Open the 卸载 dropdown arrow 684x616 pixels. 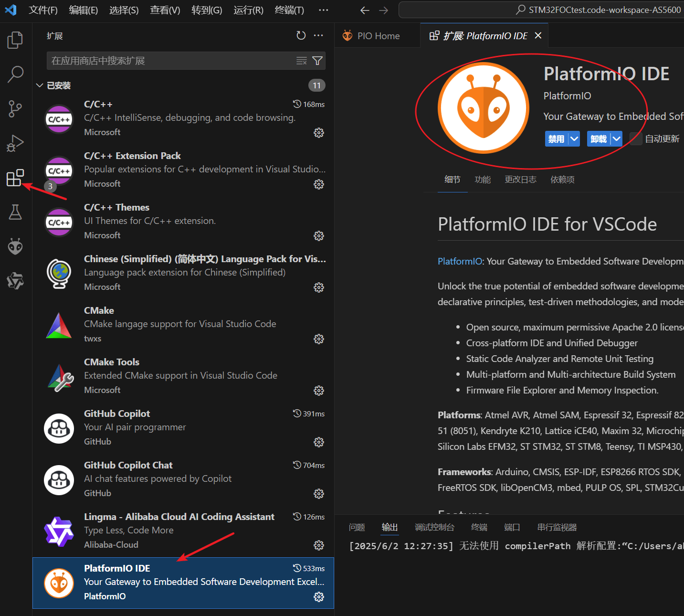click(x=617, y=139)
